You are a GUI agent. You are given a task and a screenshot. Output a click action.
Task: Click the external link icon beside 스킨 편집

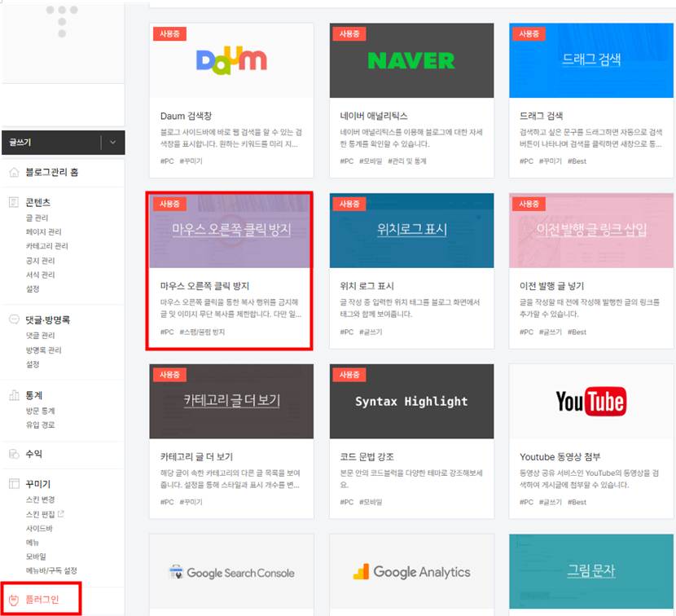(61, 514)
